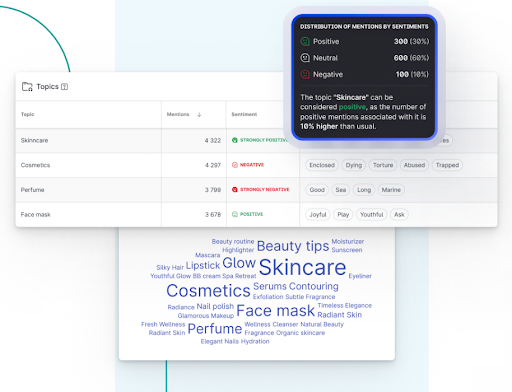Open the Topics help question icon
This screenshot has width=512, height=392.
65,87
